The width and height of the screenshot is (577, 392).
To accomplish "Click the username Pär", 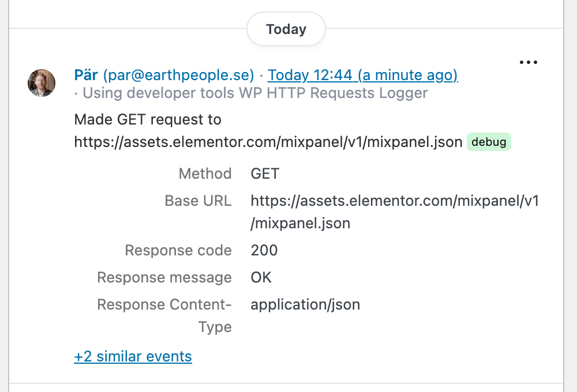I will point(87,75).
